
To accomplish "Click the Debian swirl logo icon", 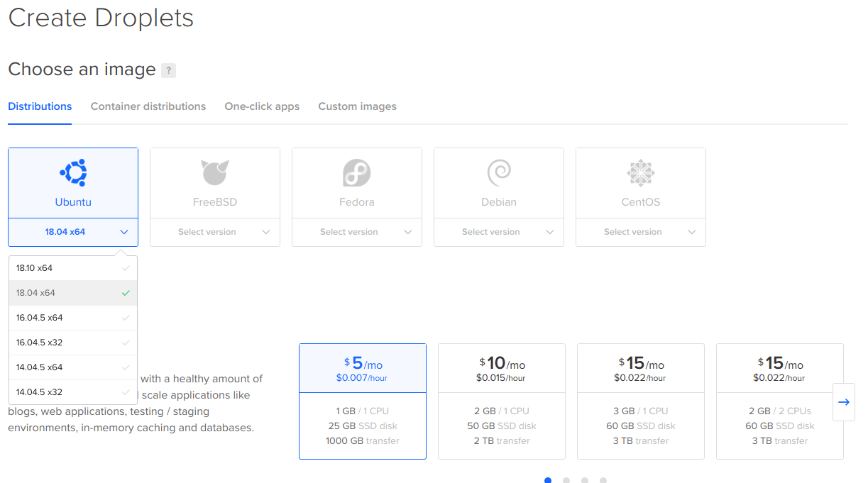I will [499, 172].
